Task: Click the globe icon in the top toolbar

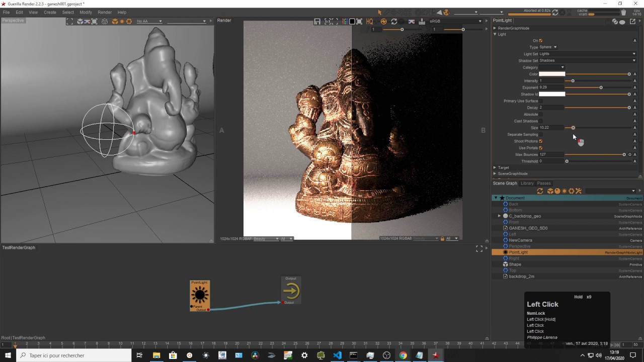Action: point(446,13)
